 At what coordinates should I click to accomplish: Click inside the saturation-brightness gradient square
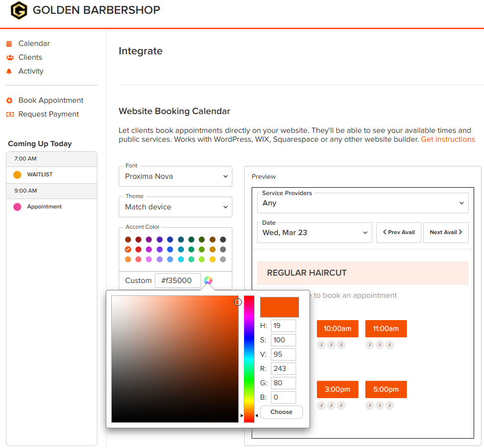(x=175, y=359)
